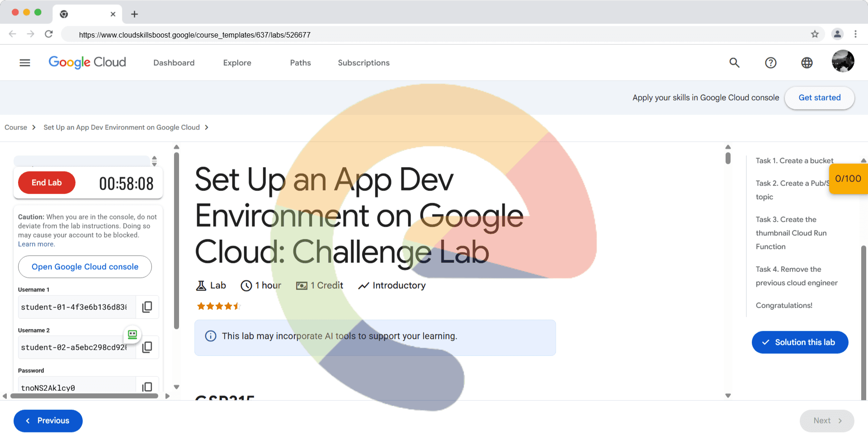
Task: Click the search magnifier icon
Action: coord(734,63)
